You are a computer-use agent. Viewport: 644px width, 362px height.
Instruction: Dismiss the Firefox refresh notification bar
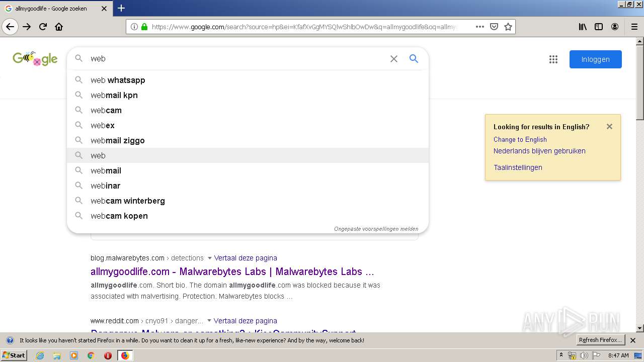[x=633, y=340]
